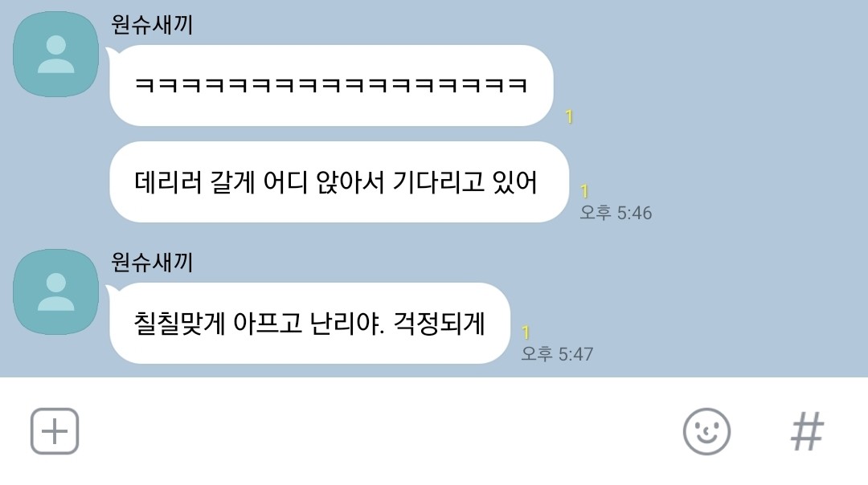Image resolution: width=868 pixels, height=485 pixels.
Task: Tap the top 원슈새끼 profile avatar
Action: [x=56, y=54]
